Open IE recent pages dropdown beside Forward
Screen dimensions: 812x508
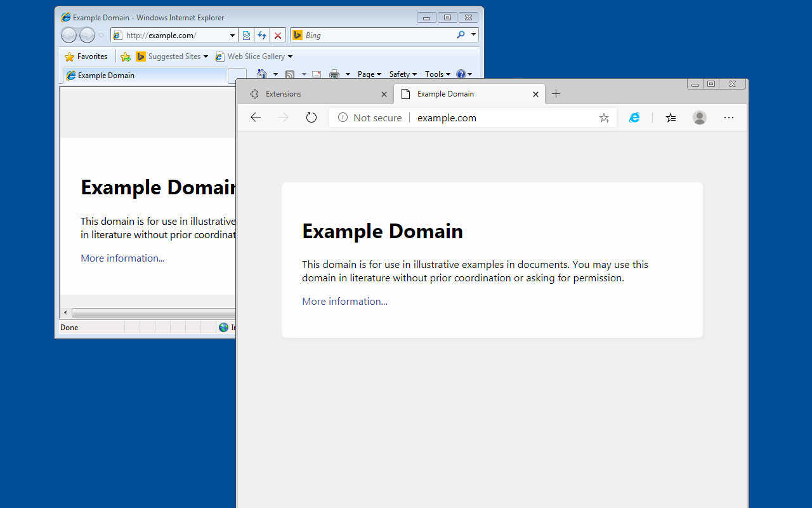(x=101, y=36)
